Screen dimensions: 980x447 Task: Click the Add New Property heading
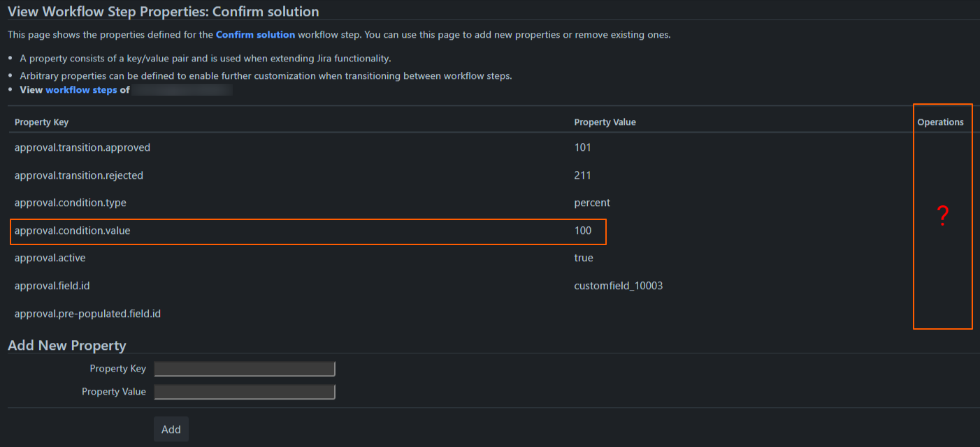click(x=67, y=345)
